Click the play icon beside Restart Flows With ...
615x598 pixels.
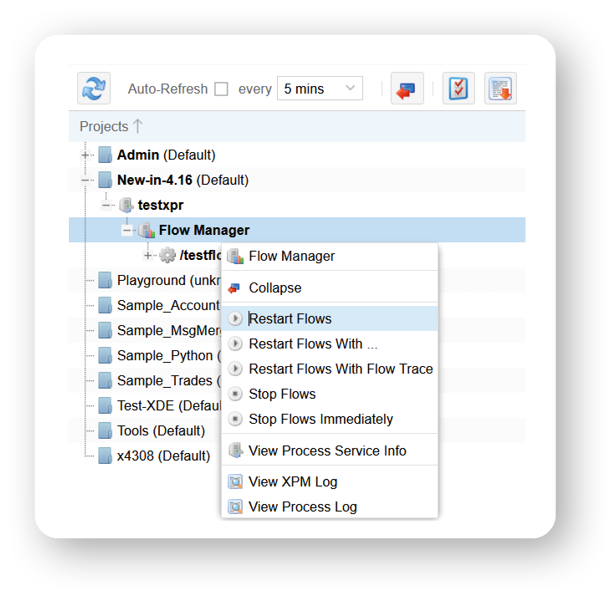click(x=235, y=344)
